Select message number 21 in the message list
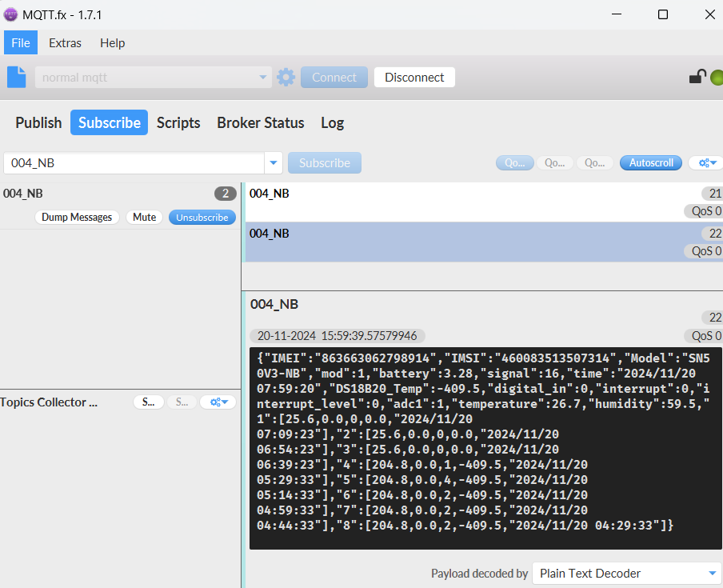Image resolution: width=723 pixels, height=588 pixels. [484, 202]
